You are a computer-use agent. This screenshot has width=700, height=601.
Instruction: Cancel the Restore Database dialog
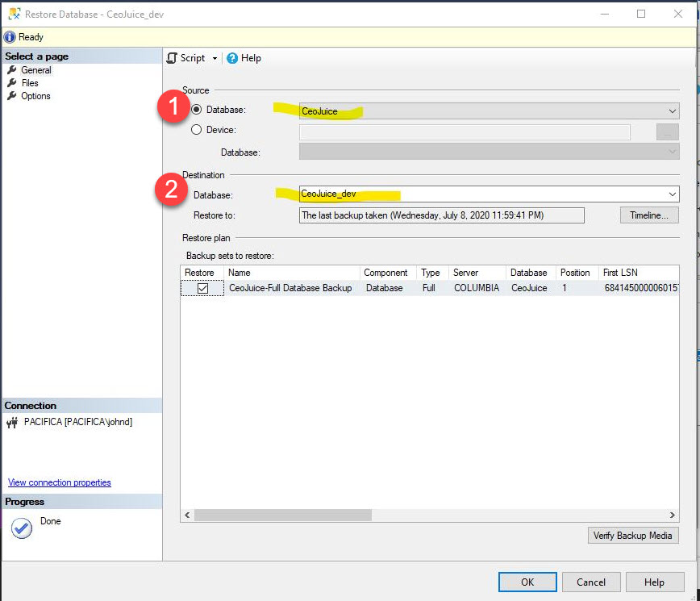click(x=591, y=582)
